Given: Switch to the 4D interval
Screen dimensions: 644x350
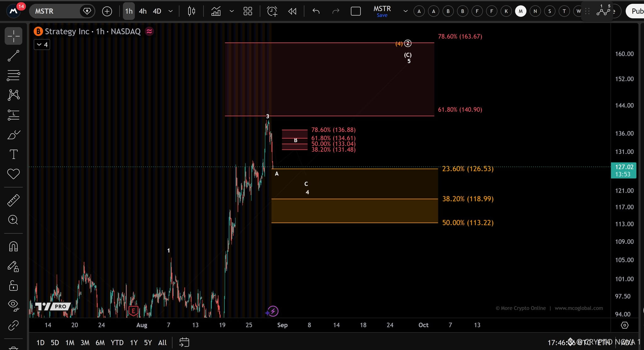Looking at the screenshot, I should 157,11.
